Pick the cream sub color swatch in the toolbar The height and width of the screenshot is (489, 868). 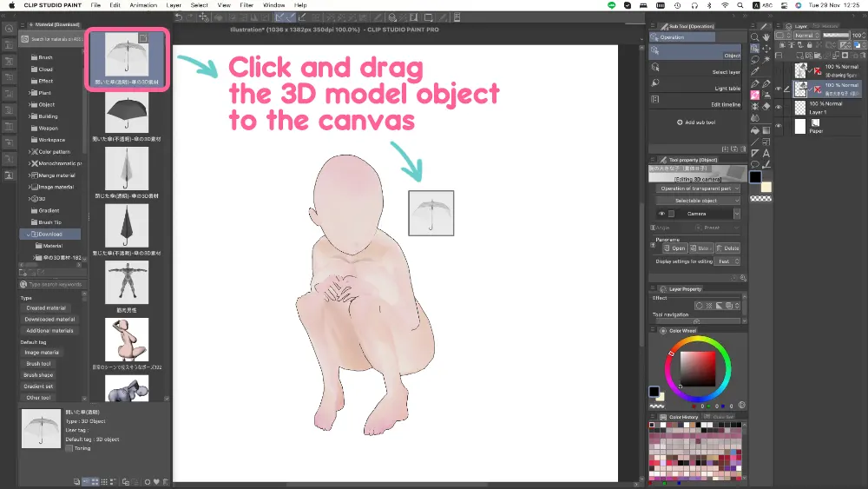[x=766, y=187]
